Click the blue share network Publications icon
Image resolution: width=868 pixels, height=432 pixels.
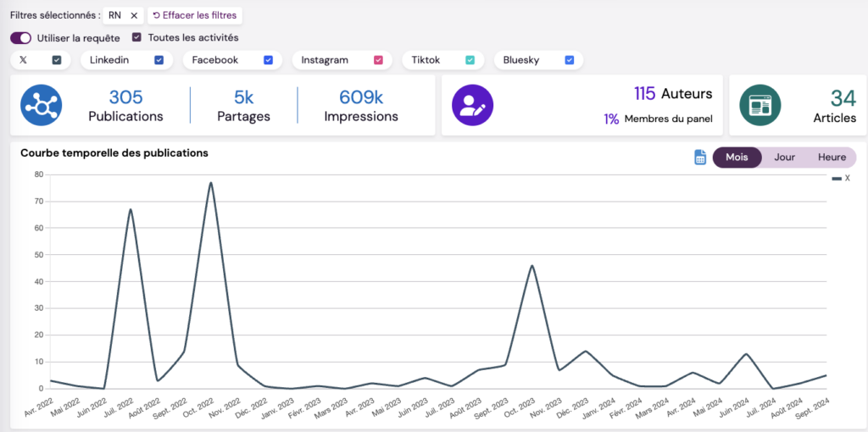pyautogui.click(x=42, y=105)
